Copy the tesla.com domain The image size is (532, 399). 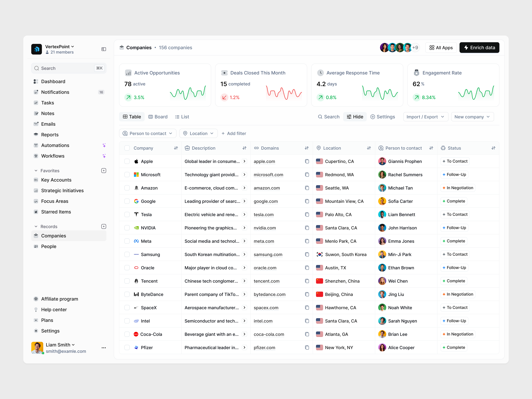point(307,214)
